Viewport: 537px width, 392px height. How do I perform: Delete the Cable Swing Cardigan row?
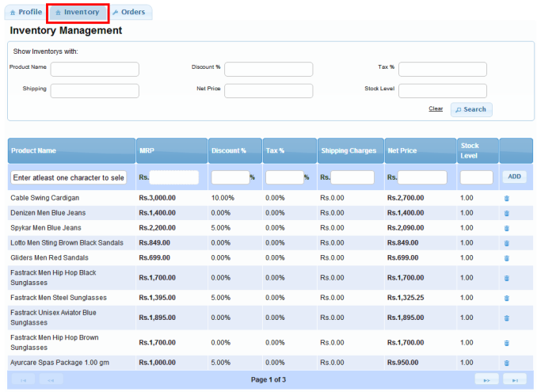click(507, 198)
